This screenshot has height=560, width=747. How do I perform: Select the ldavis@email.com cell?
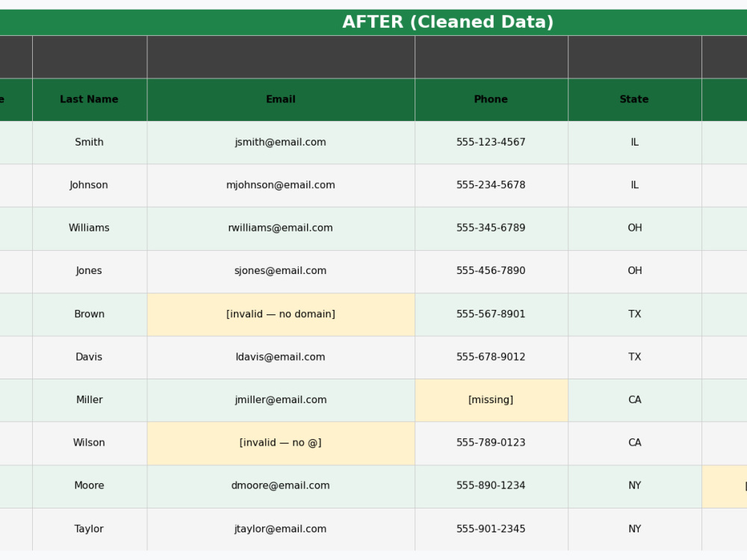pyautogui.click(x=281, y=357)
